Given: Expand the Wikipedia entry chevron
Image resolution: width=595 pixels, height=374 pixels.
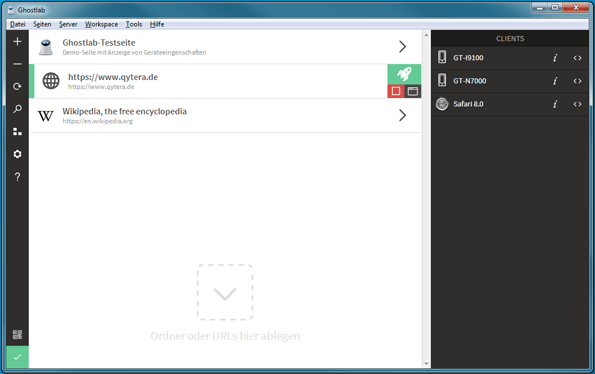Looking at the screenshot, I should pyautogui.click(x=403, y=115).
